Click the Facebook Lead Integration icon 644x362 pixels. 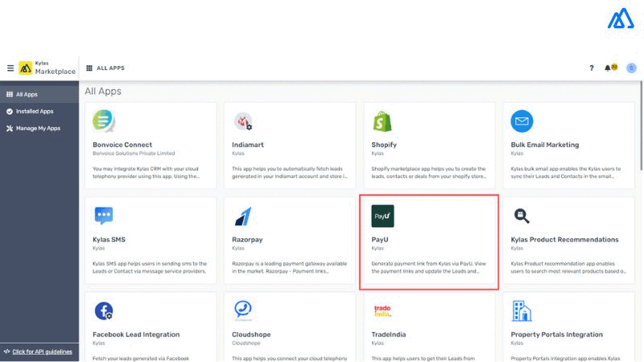(104, 311)
